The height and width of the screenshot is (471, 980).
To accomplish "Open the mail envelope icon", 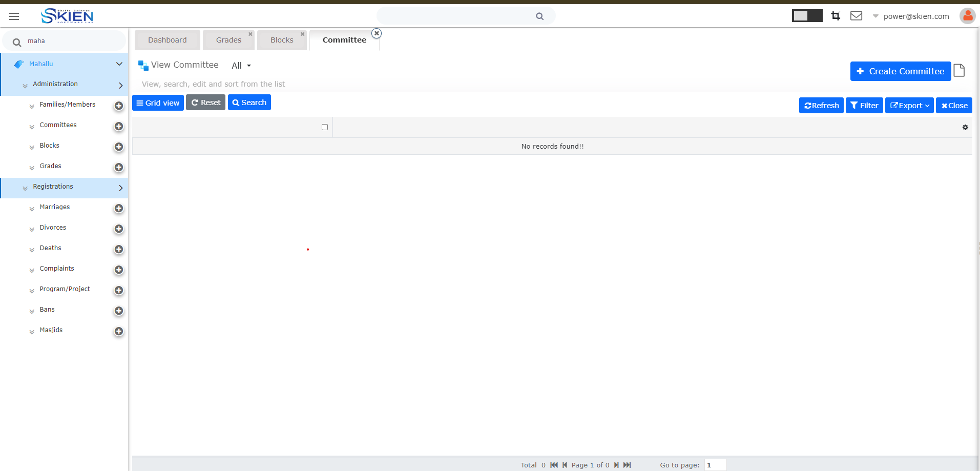I will point(856,16).
